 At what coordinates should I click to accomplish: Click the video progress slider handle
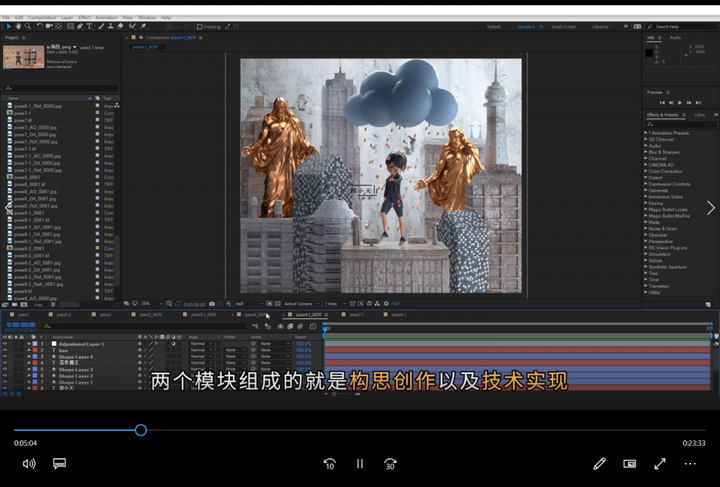[141, 430]
